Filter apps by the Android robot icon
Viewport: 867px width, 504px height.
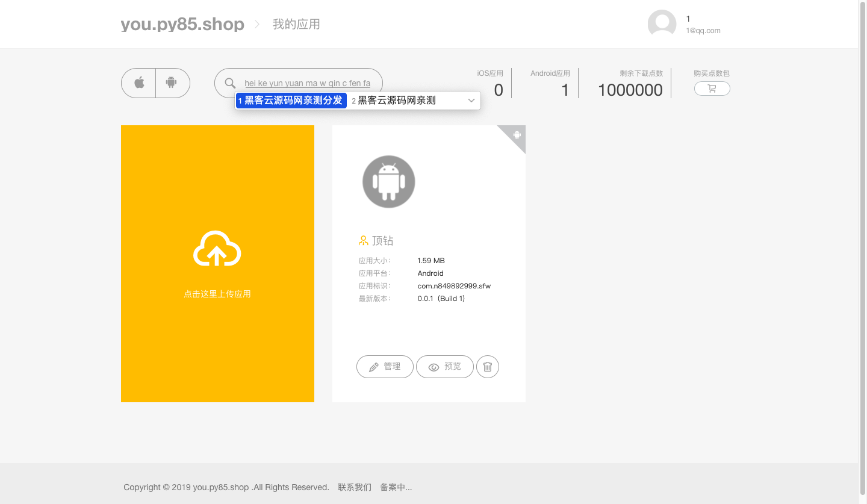(172, 83)
